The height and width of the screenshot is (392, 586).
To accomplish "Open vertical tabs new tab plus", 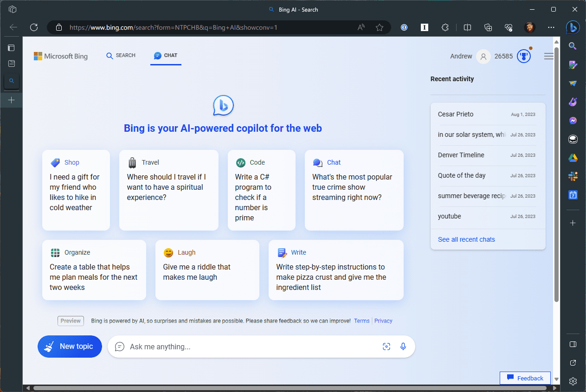I will [12, 100].
